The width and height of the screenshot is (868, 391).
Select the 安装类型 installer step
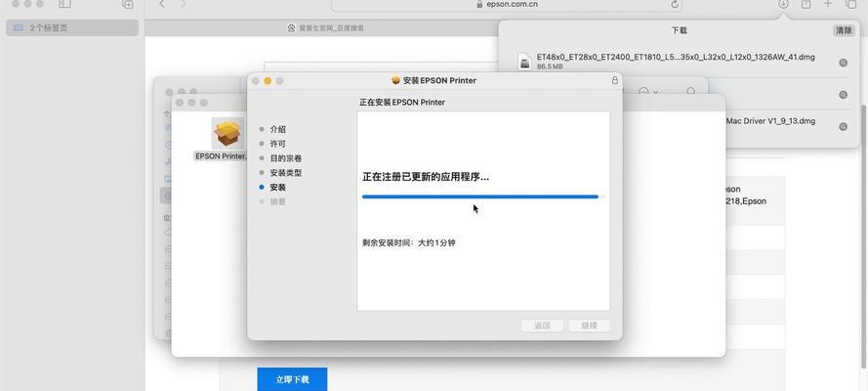click(x=286, y=173)
